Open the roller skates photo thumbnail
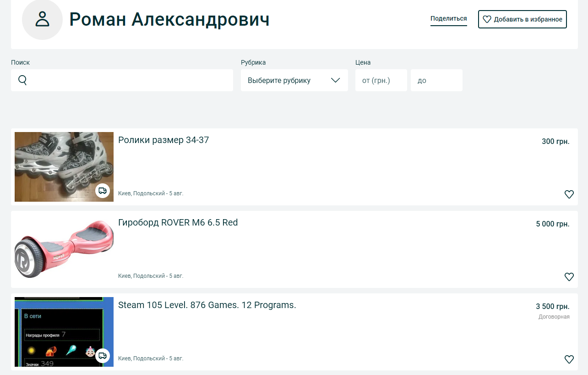Viewport: 588px width, 375px height. (x=64, y=167)
